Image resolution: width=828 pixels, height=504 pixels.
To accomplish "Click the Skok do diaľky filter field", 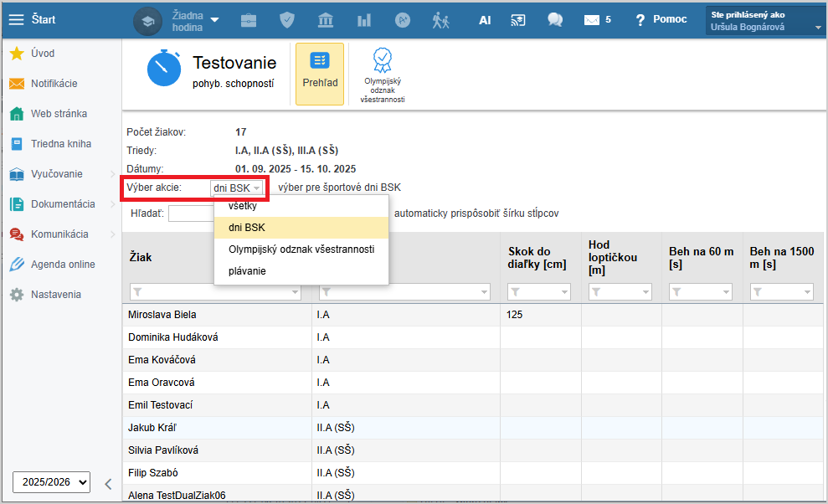I will (x=541, y=292).
